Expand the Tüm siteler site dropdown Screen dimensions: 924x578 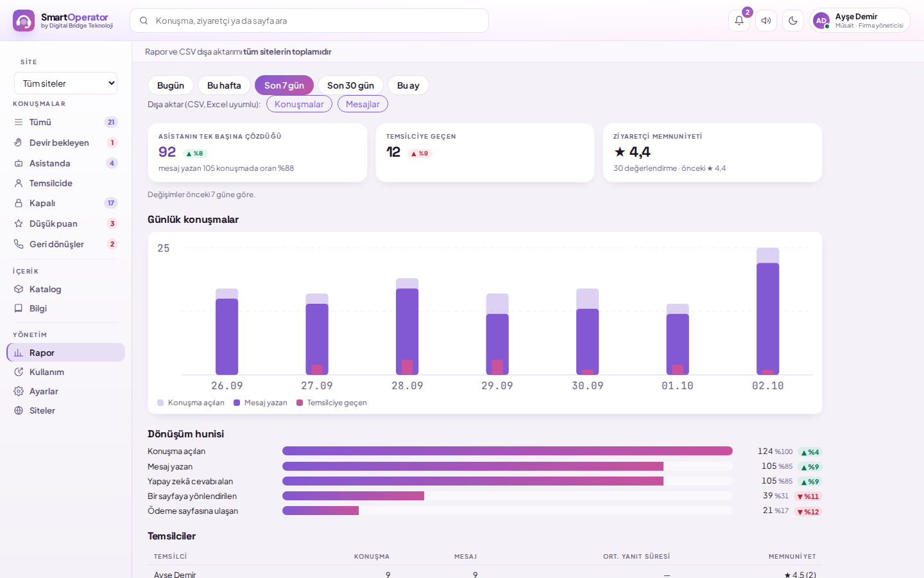coord(65,83)
